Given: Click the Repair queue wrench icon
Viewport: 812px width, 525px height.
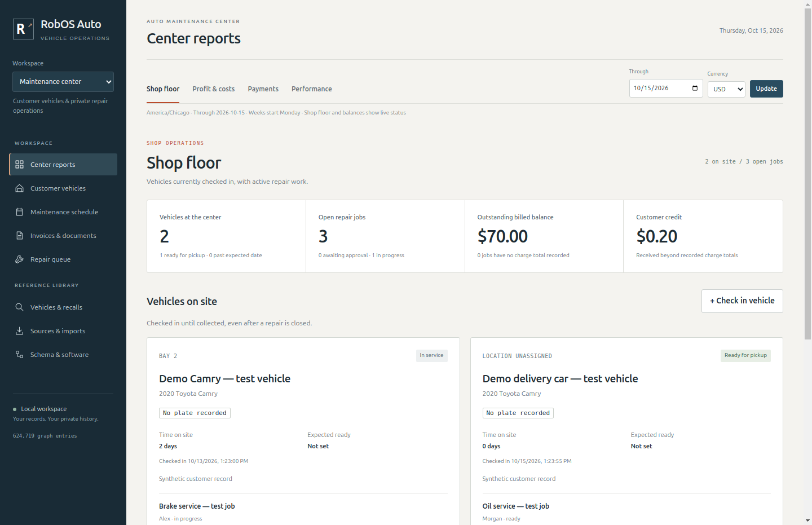Looking at the screenshot, I should 19,259.
